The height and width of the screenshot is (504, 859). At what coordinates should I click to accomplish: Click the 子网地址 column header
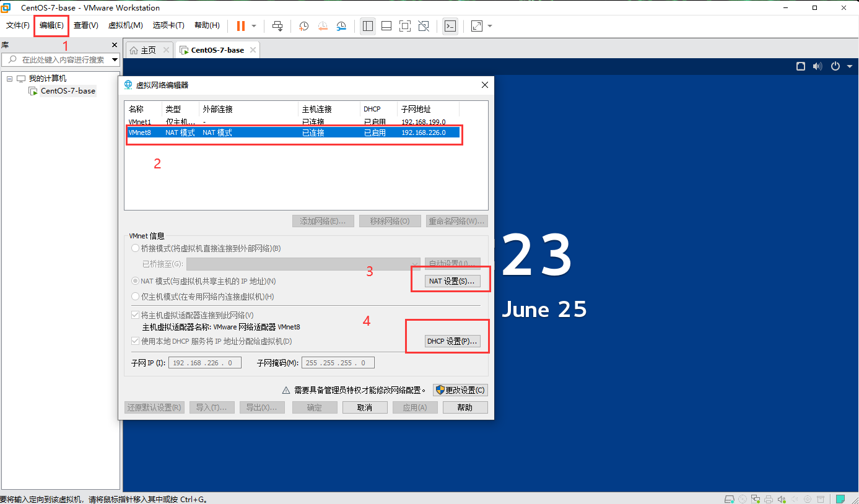(x=428, y=109)
